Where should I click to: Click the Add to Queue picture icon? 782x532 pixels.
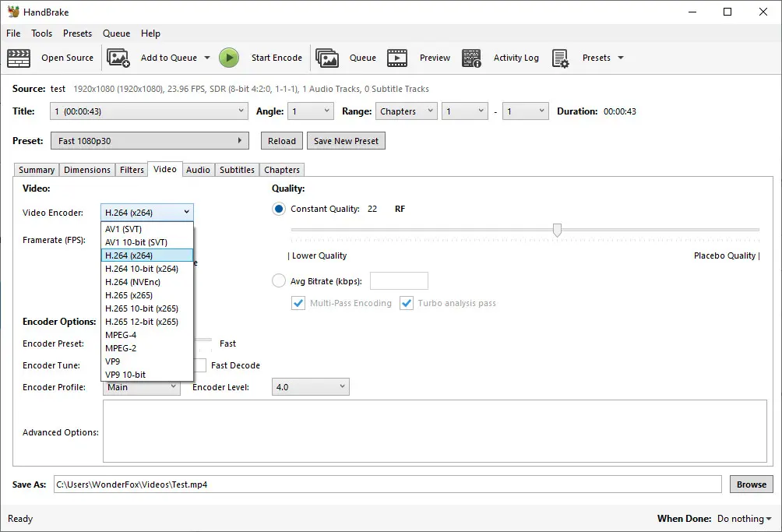tap(118, 58)
